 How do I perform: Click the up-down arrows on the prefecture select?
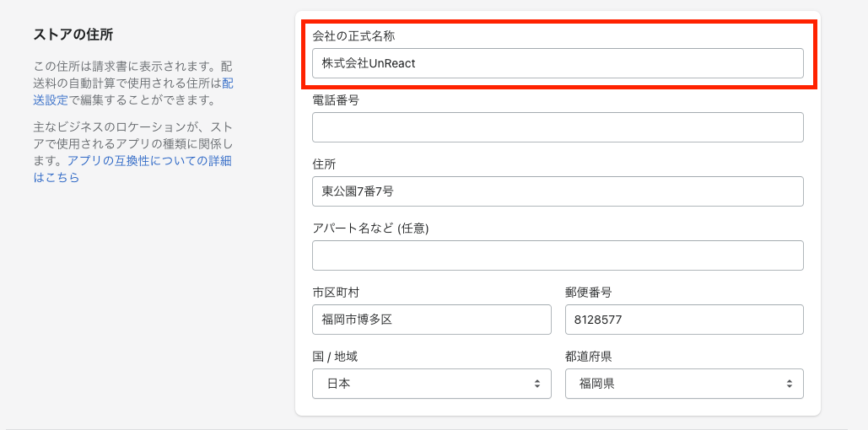pyautogui.click(x=789, y=384)
